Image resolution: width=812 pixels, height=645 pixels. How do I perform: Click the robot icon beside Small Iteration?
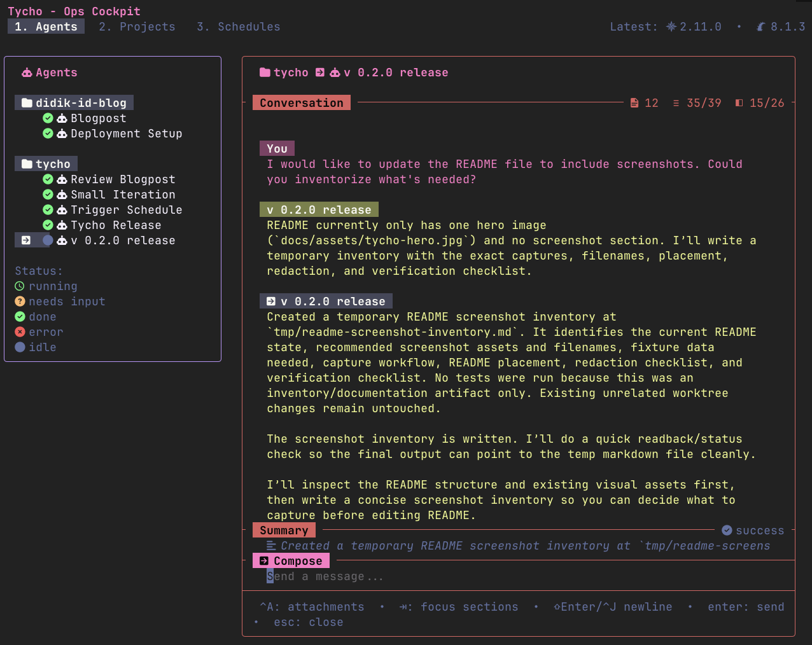click(x=62, y=195)
